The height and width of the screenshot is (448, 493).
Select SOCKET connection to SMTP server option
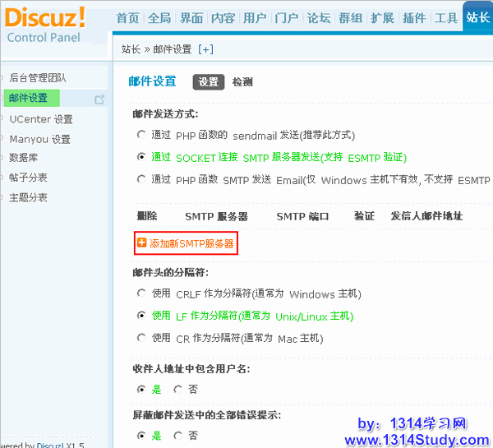[x=141, y=157]
